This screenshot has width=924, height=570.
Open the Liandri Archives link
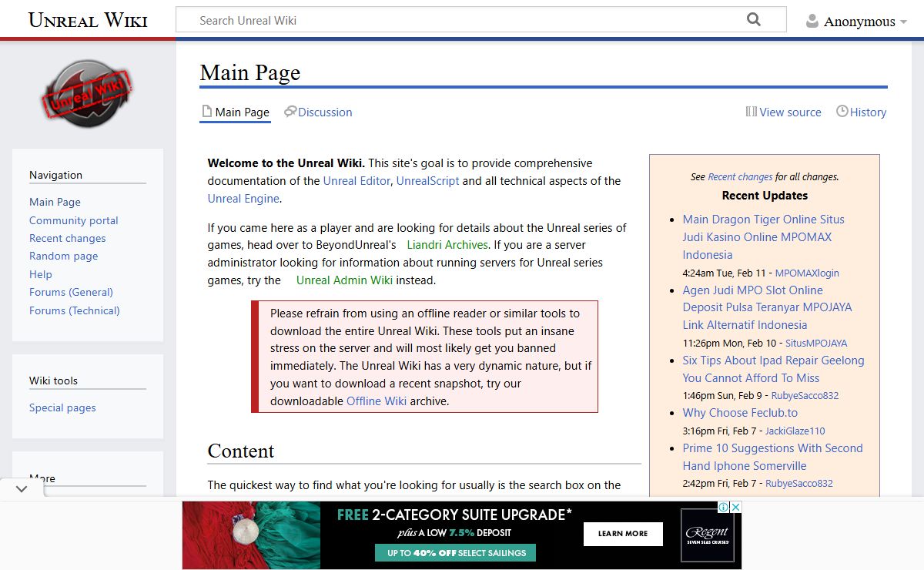[x=447, y=245]
